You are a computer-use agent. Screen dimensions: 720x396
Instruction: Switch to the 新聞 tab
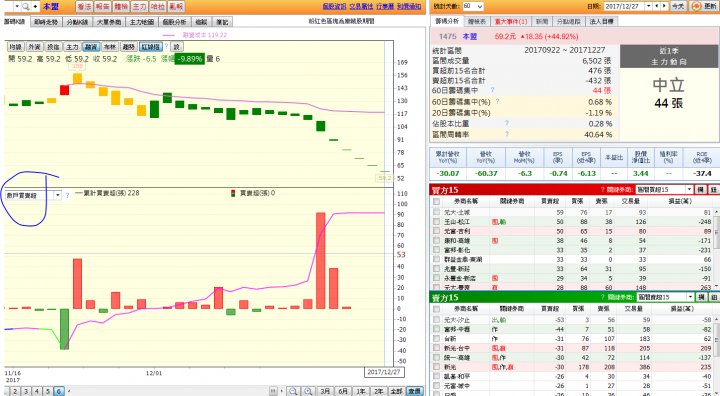pos(542,22)
